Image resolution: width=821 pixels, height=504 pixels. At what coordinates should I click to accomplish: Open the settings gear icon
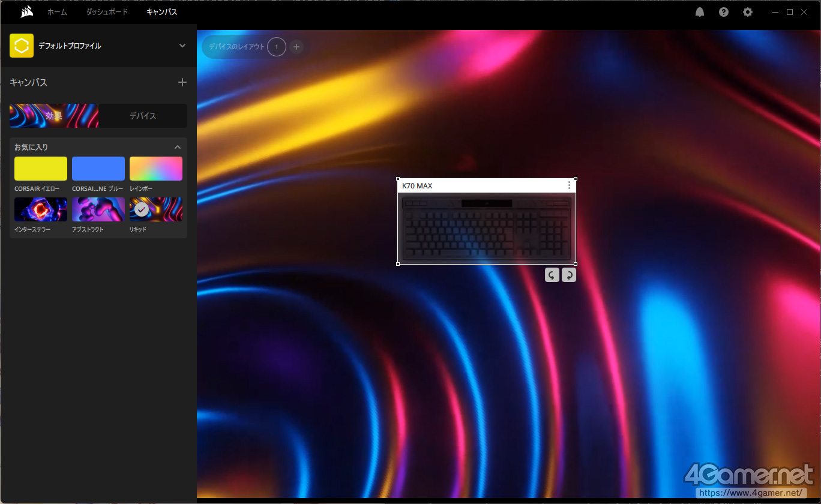click(x=747, y=12)
